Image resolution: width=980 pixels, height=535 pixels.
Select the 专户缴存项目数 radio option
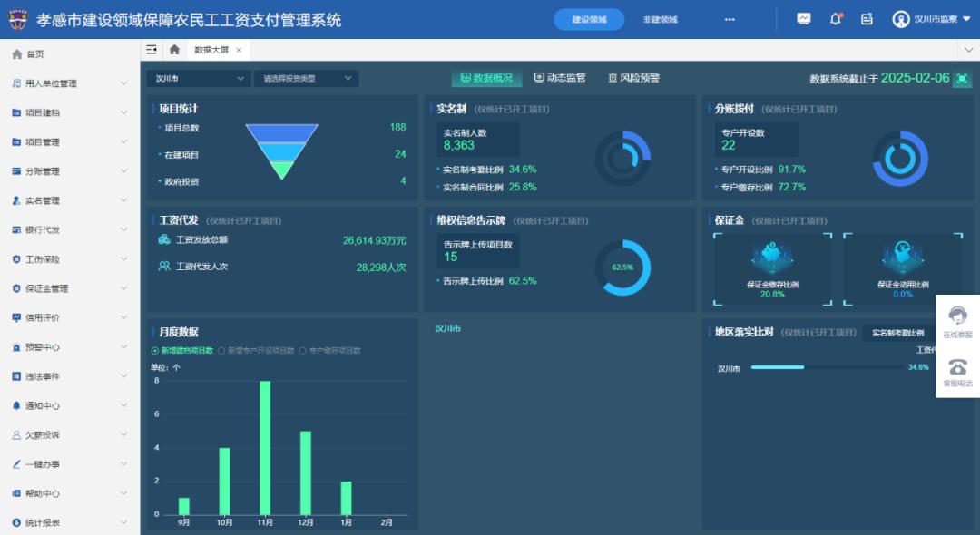coord(302,350)
